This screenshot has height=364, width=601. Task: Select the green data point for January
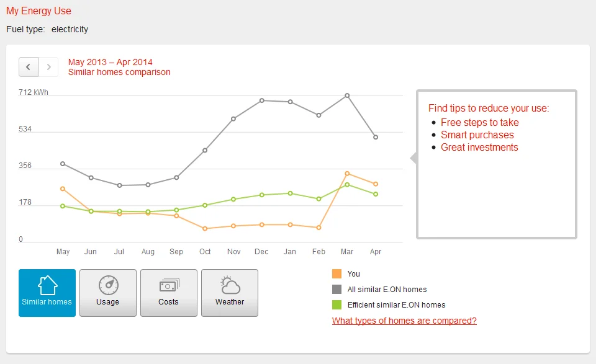click(x=290, y=193)
